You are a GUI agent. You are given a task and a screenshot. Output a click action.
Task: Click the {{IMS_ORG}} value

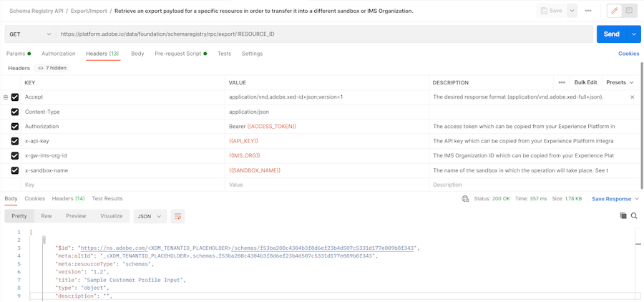tap(245, 156)
